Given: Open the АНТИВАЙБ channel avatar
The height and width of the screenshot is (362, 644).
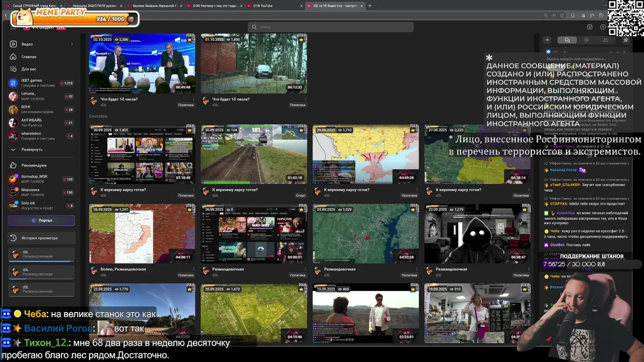Looking at the screenshot, I should click(14, 123).
